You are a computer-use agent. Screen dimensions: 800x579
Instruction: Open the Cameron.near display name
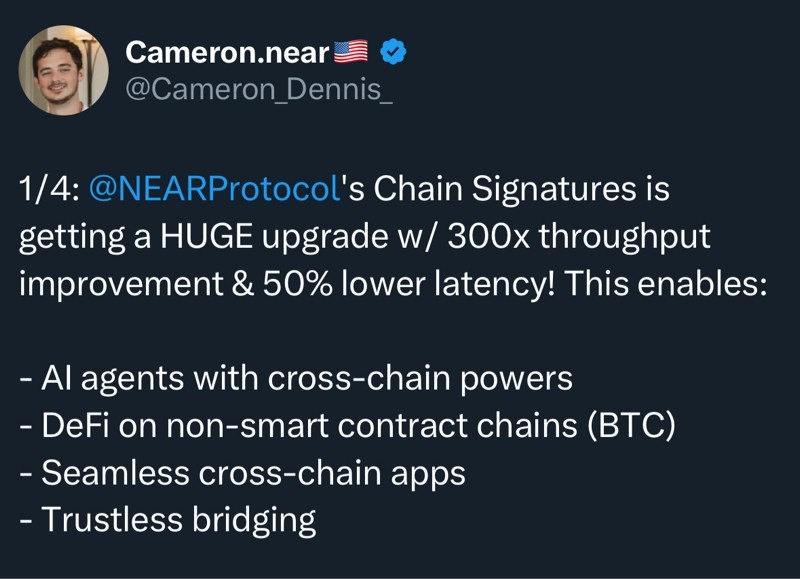coord(228,52)
